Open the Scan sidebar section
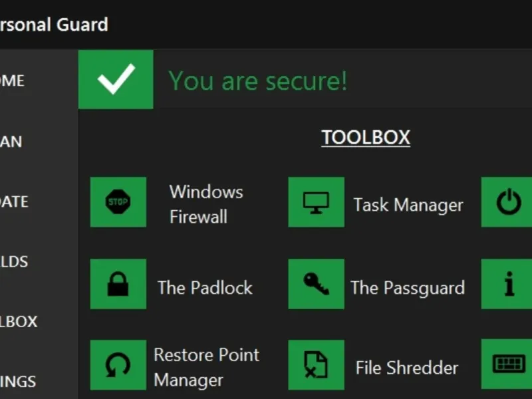Viewport: 532px width, 399px height. [11, 141]
